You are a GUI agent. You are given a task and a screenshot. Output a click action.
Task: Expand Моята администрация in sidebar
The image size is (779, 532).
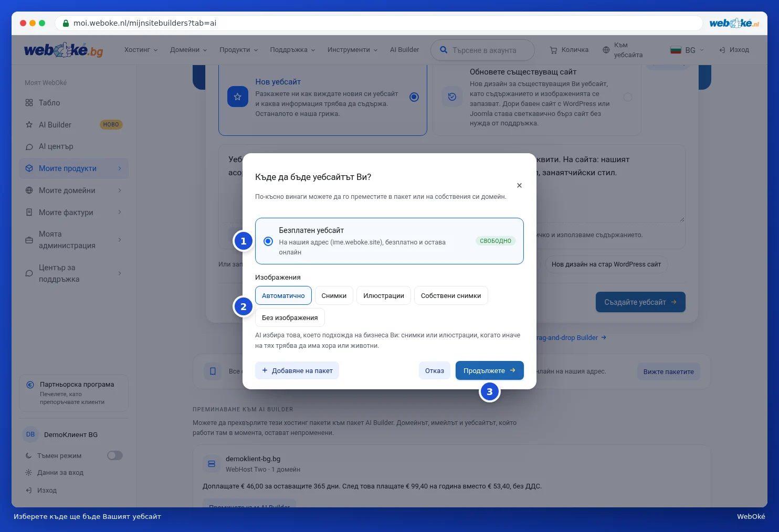(74, 240)
